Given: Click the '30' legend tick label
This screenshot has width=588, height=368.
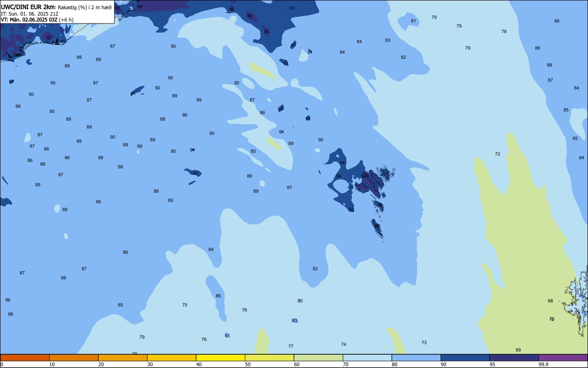Looking at the screenshot, I should 150,364.
